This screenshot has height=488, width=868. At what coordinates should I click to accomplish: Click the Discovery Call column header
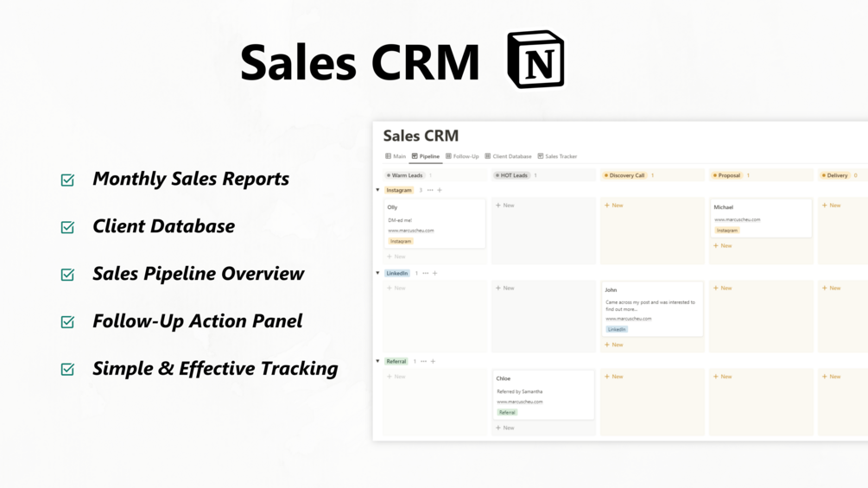624,175
